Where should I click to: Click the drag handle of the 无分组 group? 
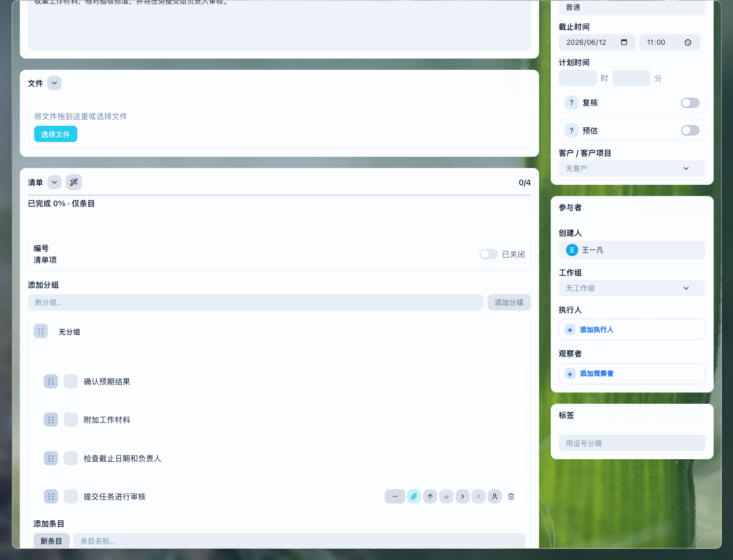[41, 331]
